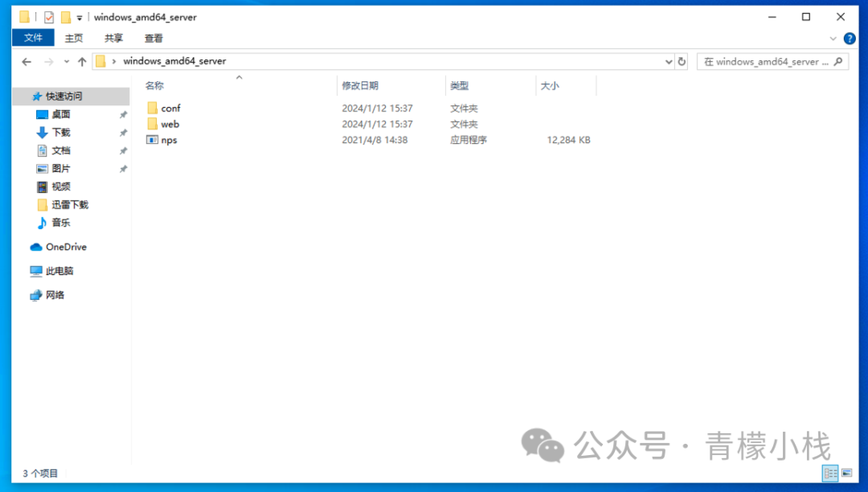
Task: Open the address bar history dropdown
Action: pyautogui.click(x=669, y=61)
